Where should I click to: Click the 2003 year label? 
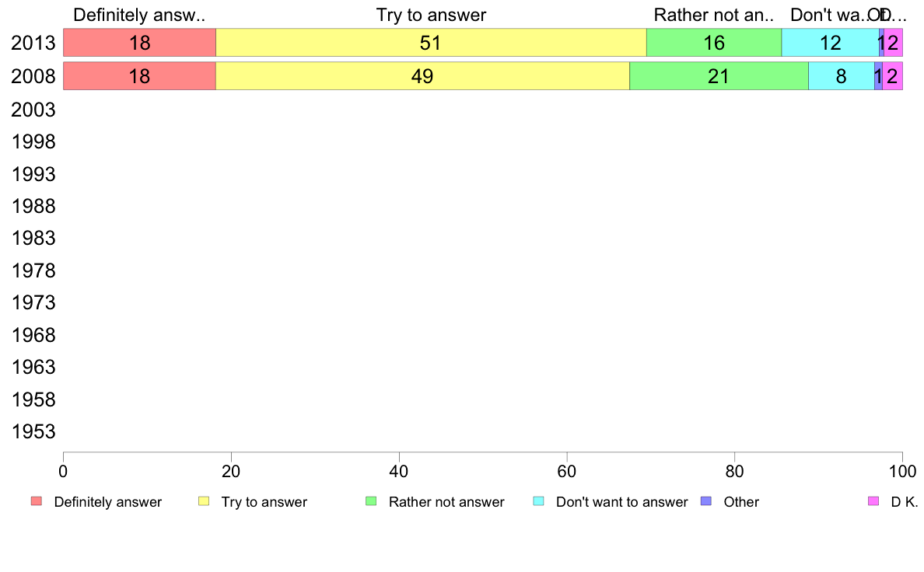point(33,110)
